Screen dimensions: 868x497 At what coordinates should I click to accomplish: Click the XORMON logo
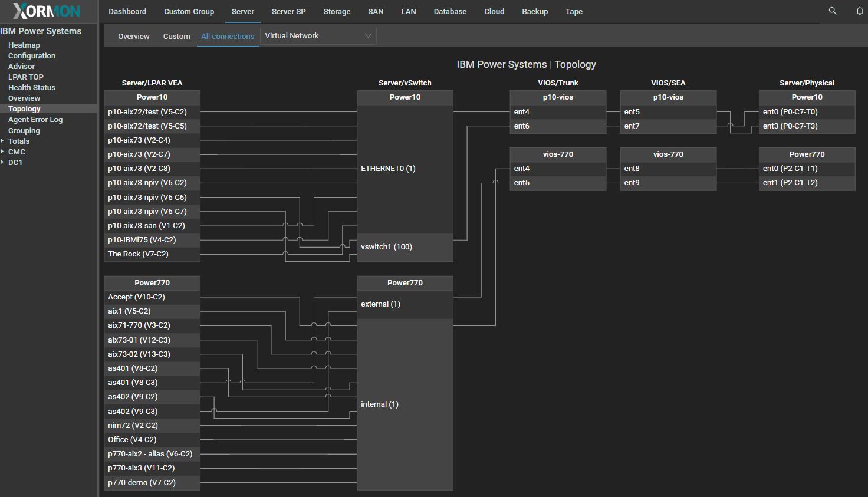[47, 11]
